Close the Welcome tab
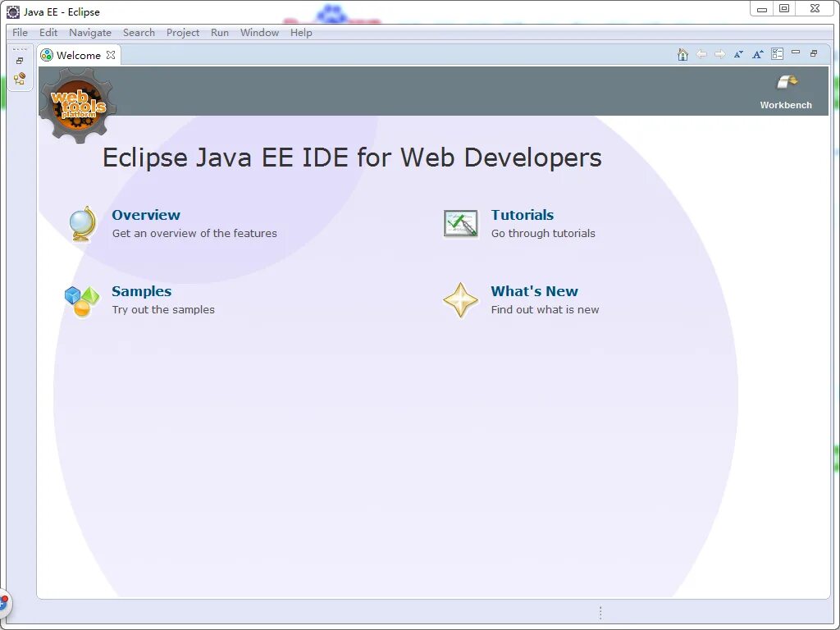The height and width of the screenshot is (630, 840). point(111,55)
